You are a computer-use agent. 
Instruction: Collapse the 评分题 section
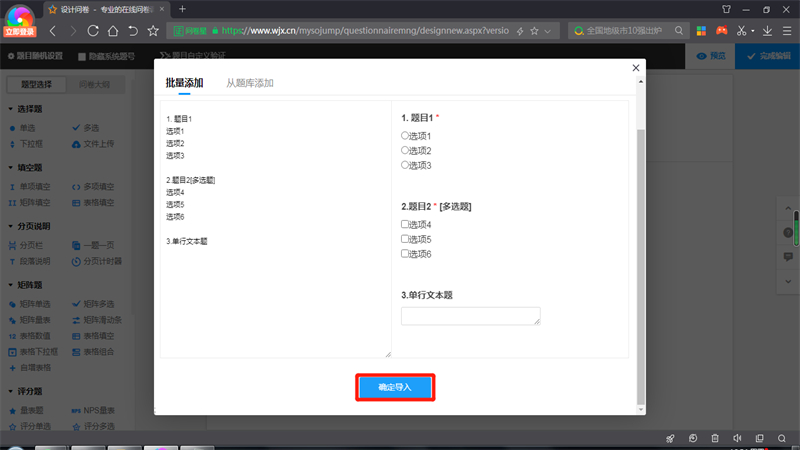(10, 391)
